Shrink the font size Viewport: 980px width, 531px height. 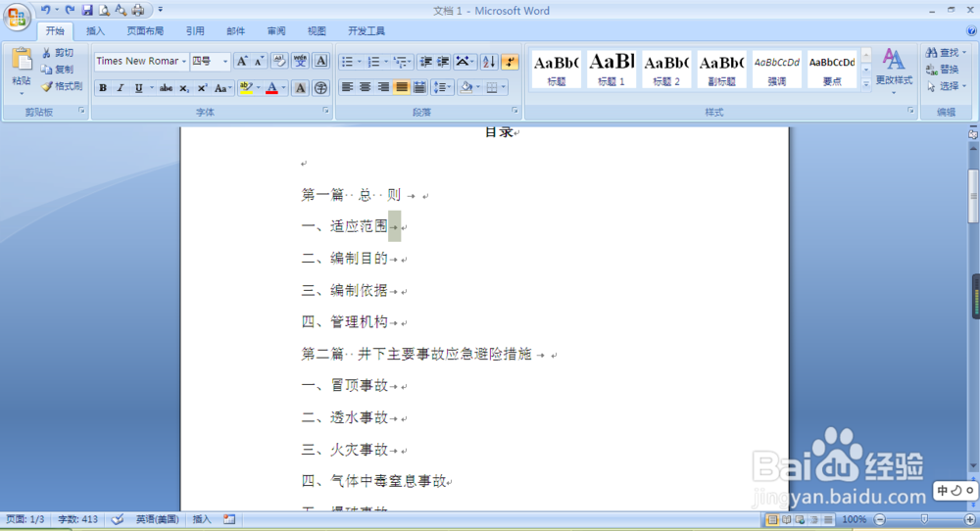point(260,61)
